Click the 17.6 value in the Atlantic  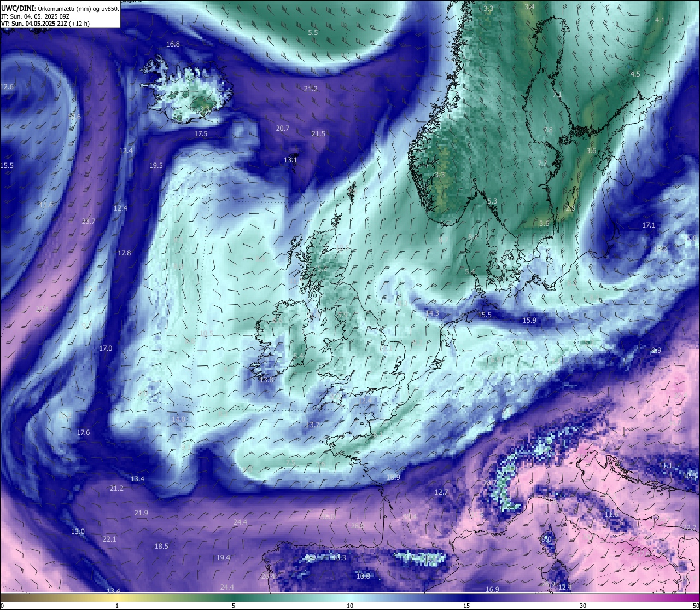83,432
